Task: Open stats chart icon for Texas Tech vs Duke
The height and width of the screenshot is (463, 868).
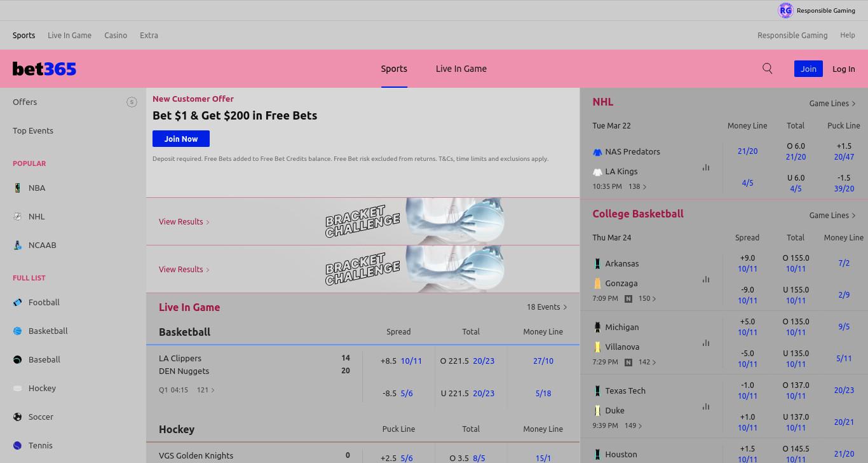Action: tap(706, 406)
